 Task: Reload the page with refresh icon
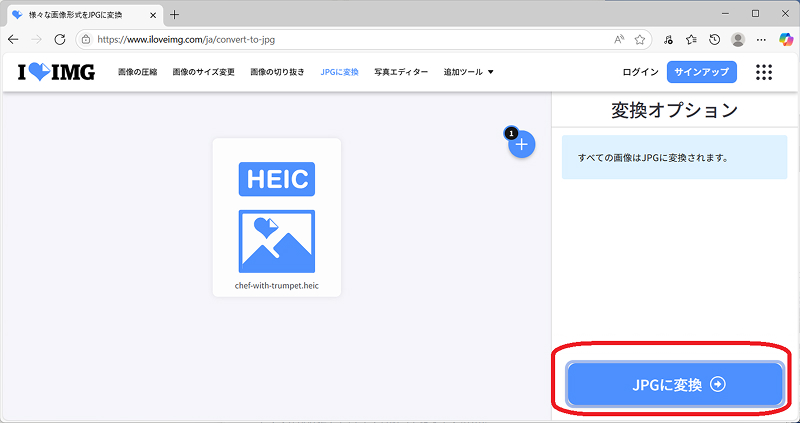click(x=60, y=39)
